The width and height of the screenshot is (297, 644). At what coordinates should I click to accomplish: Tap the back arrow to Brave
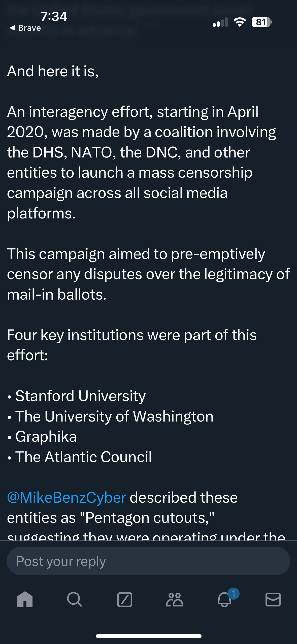[25, 28]
